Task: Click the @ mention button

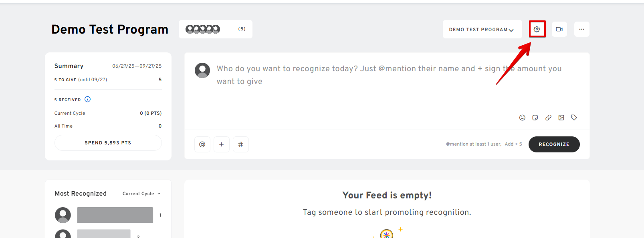Action: coord(202,144)
